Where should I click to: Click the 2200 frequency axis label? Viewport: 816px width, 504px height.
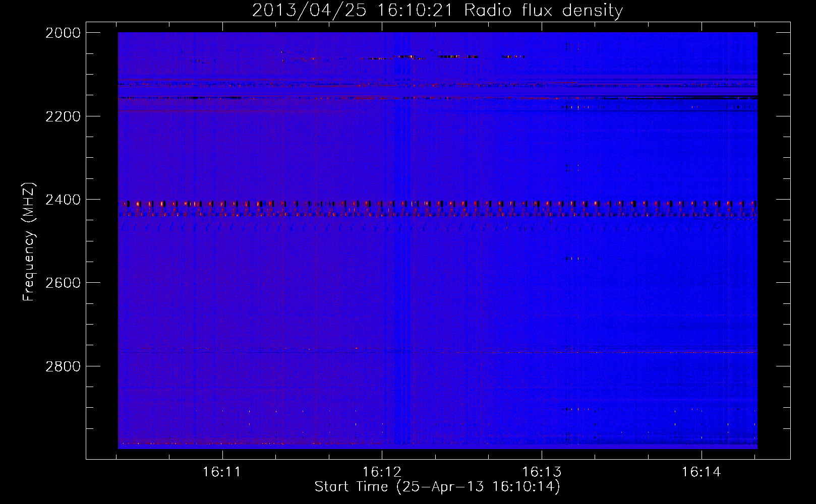tap(63, 116)
